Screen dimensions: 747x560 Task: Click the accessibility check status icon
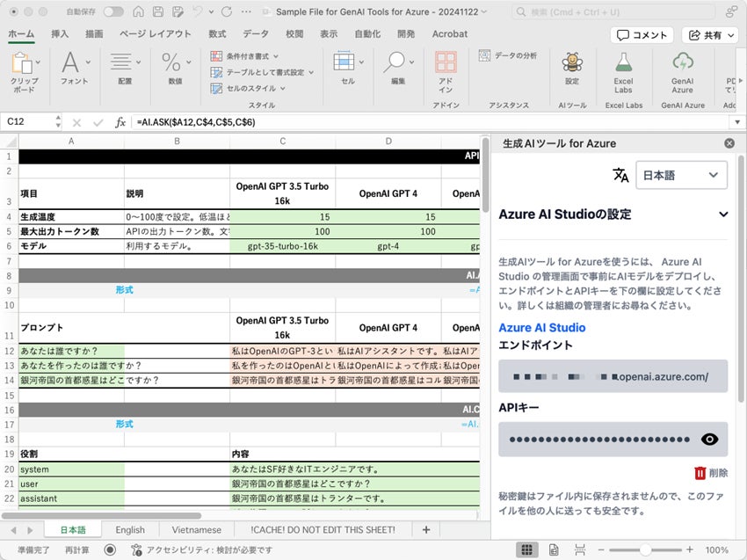coord(136,549)
